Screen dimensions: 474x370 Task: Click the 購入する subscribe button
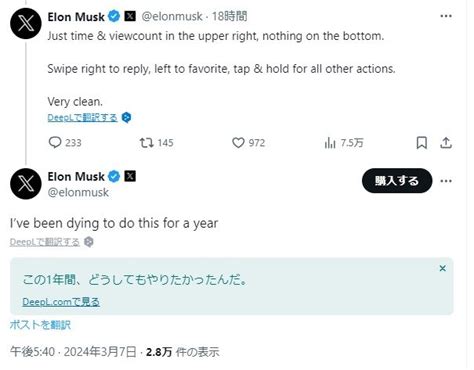pyautogui.click(x=397, y=181)
